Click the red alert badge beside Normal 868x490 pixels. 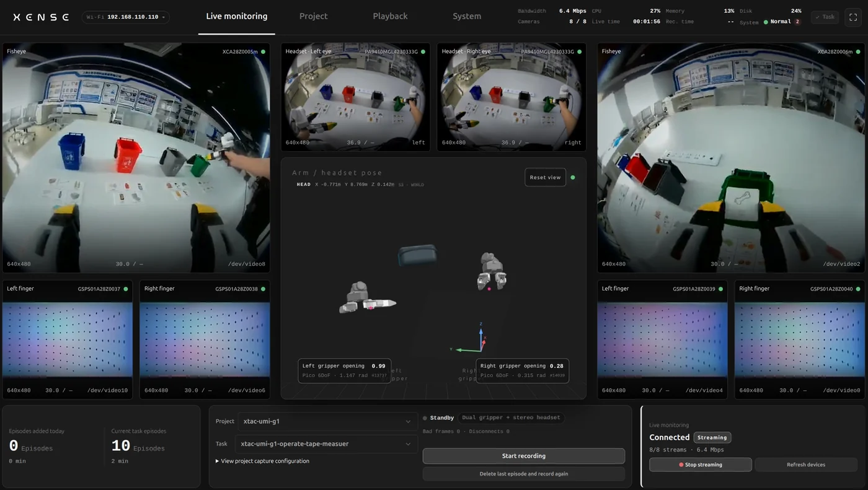coord(797,22)
